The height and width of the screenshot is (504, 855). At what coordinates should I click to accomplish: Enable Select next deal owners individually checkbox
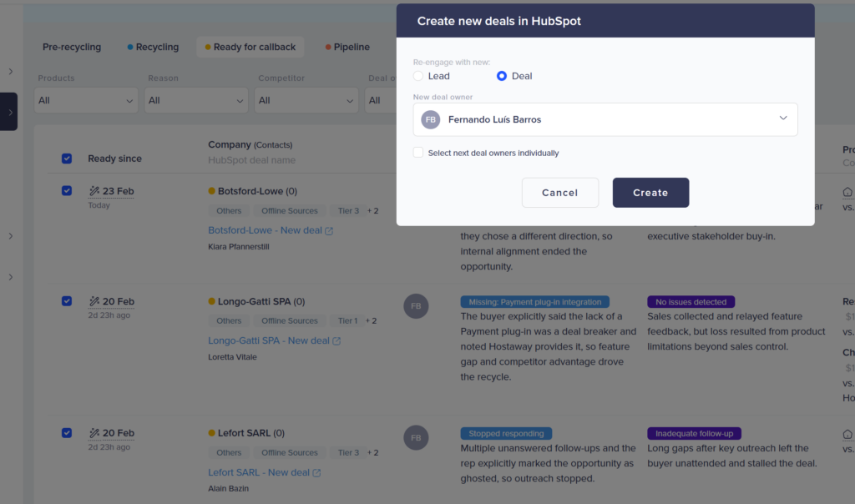tap(418, 153)
